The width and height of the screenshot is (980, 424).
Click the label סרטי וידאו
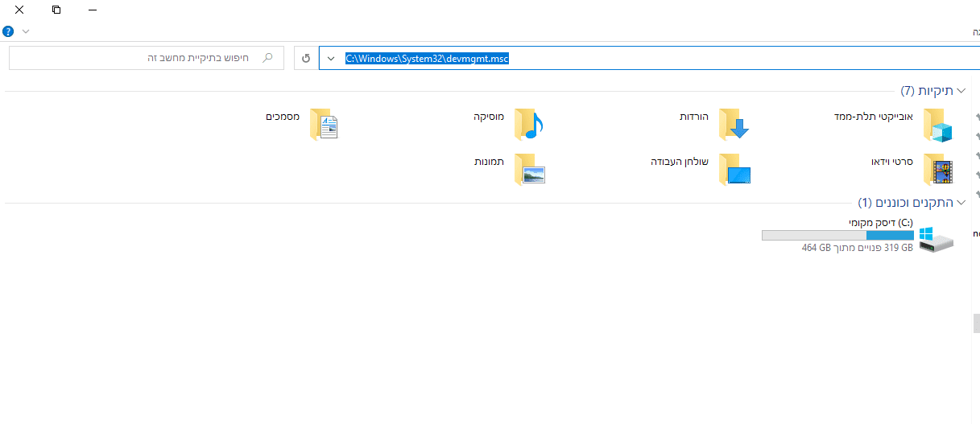pyautogui.click(x=891, y=162)
